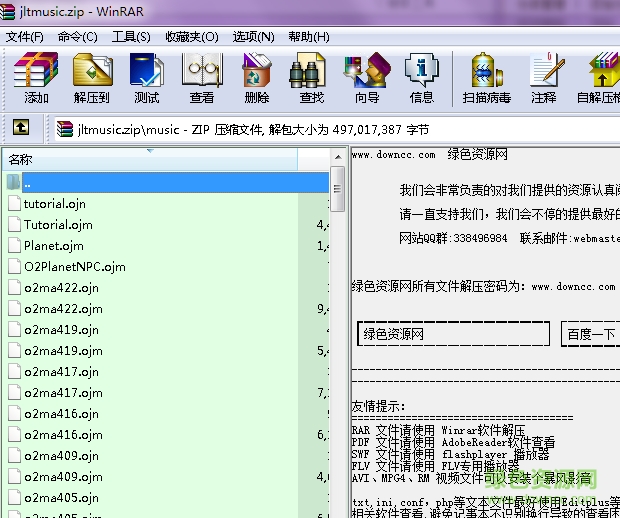
Task: Click the file list scroll-up arrow
Action: [x=338, y=157]
